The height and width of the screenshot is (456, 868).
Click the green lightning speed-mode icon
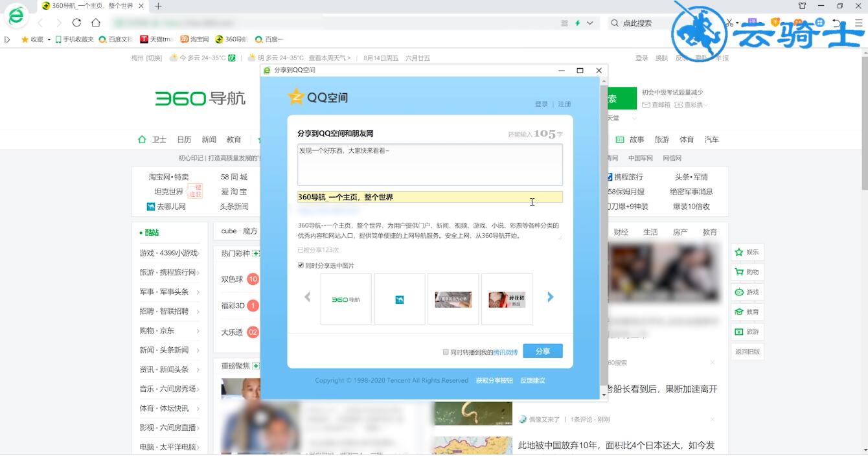[577, 23]
